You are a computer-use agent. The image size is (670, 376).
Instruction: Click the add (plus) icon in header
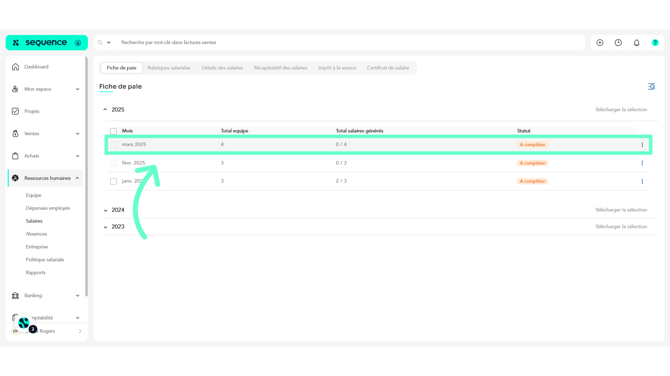[600, 43]
